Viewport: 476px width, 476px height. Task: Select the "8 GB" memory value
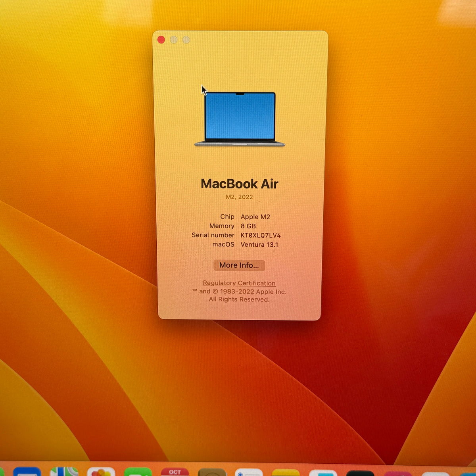pyautogui.click(x=248, y=226)
